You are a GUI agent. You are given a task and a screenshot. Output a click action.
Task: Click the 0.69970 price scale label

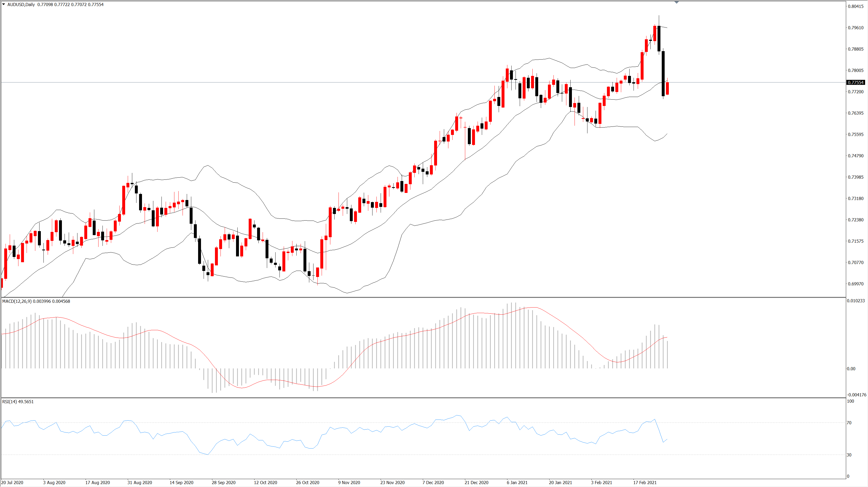(x=856, y=284)
